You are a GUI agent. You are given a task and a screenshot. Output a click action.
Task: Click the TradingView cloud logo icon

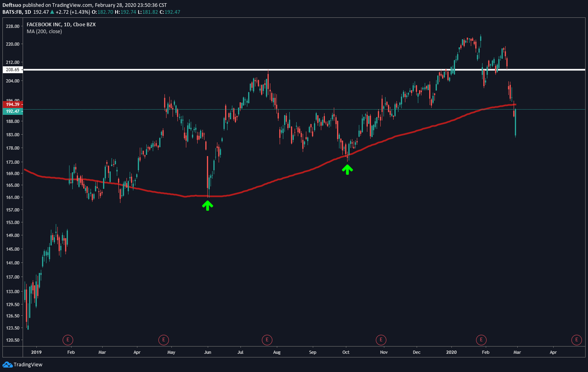(8, 364)
